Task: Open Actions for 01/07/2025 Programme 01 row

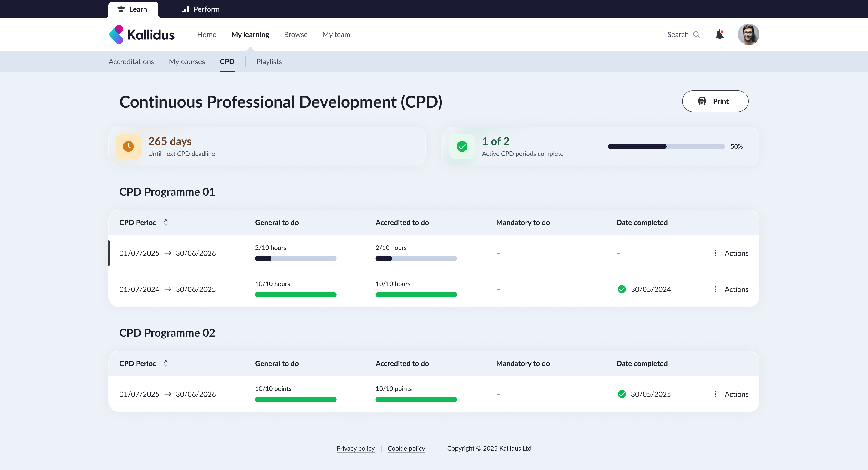Action: tap(736, 253)
